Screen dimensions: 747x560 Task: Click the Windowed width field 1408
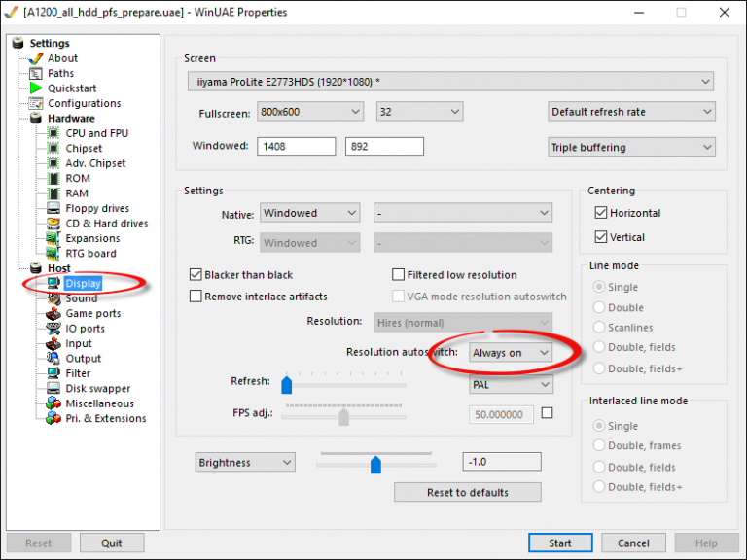pyautogui.click(x=297, y=147)
